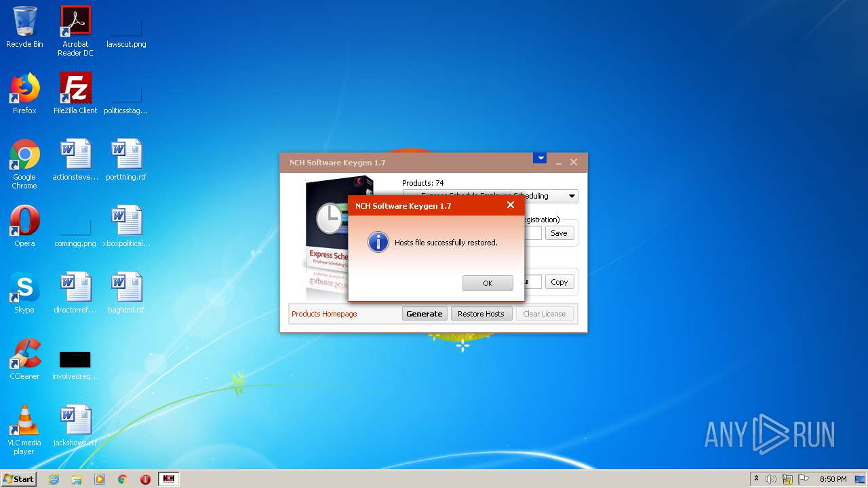
Task: Select the actionsteve document icon
Action: [75, 160]
